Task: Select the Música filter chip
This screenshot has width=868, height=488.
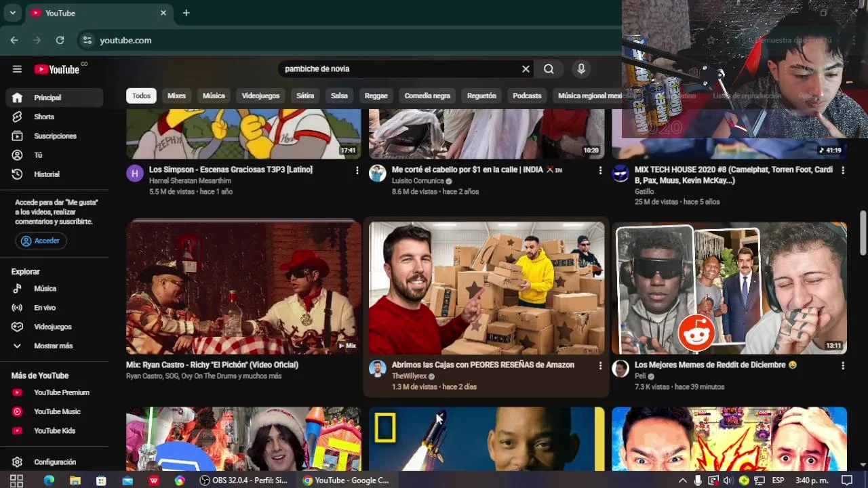Action: [x=214, y=96]
